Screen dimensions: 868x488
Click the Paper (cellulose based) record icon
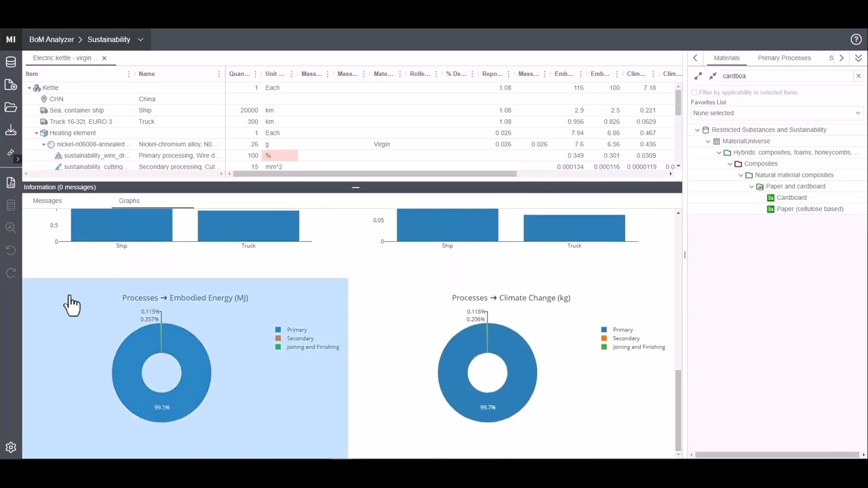(770, 209)
